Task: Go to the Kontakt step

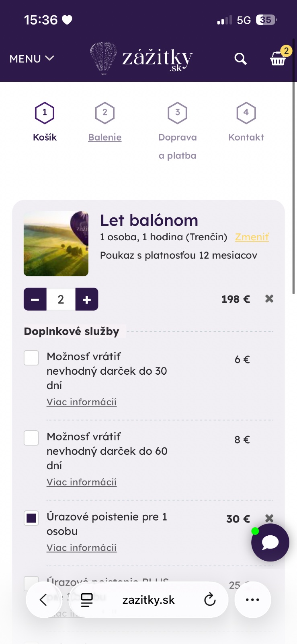Action: point(246,137)
